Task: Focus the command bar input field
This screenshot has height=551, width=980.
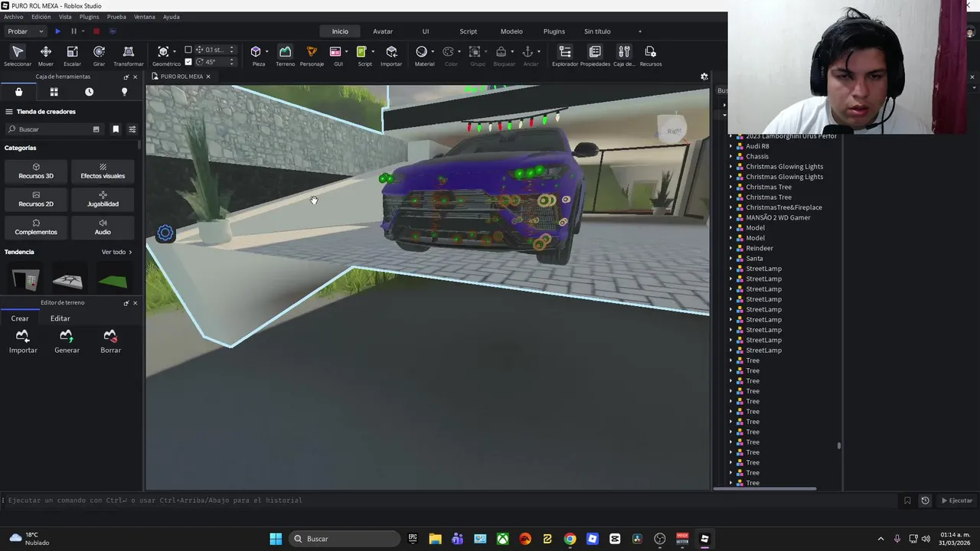Action: (x=450, y=500)
